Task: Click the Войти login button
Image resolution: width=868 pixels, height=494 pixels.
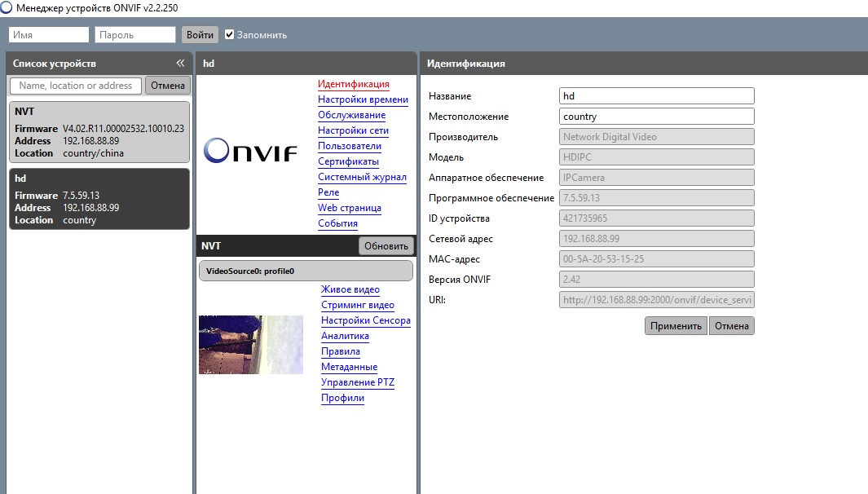Action: coord(200,34)
